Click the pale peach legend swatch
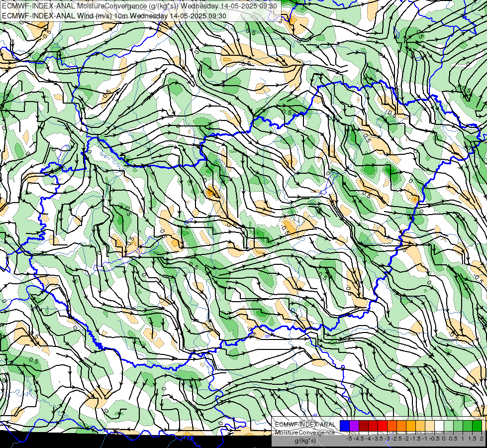487x448 pixels. (x=430, y=426)
